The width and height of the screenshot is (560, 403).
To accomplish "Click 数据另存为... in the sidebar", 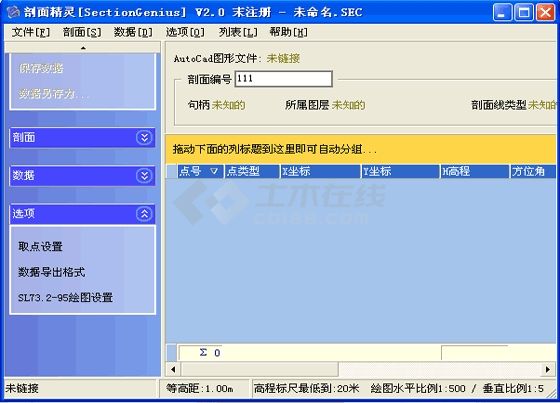I will pos(53,94).
